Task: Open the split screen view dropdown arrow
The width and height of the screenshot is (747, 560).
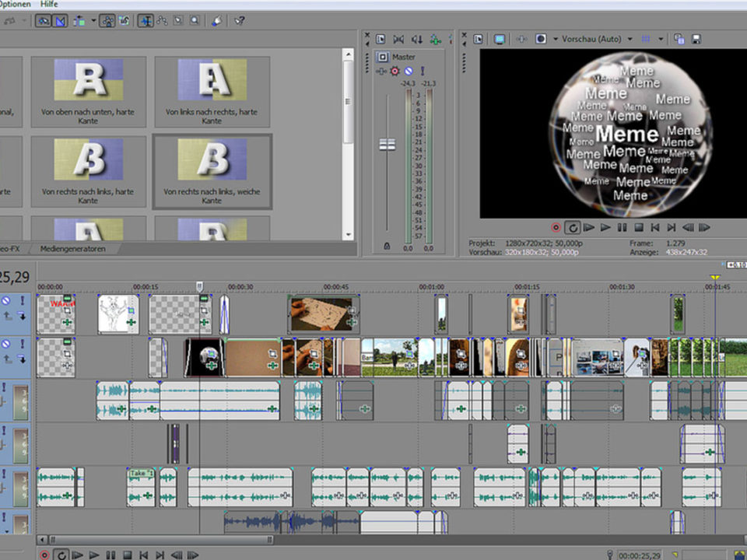Action: pos(555,39)
